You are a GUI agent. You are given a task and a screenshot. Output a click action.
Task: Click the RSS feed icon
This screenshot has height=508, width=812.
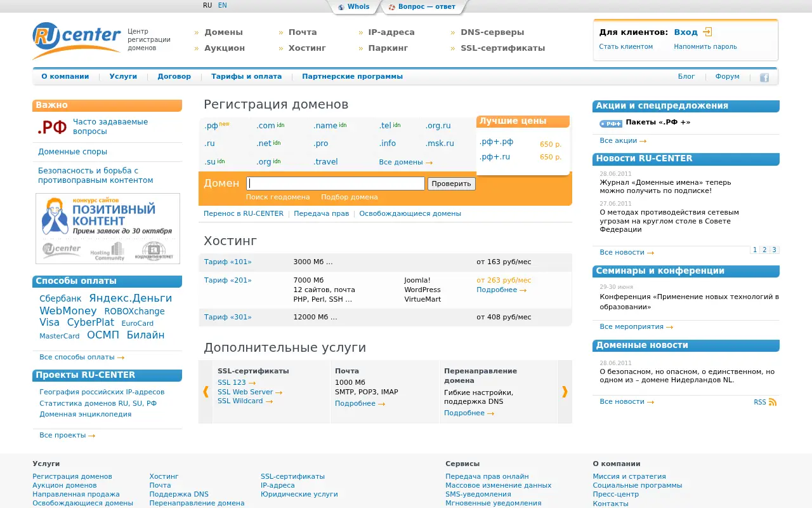coord(772,402)
